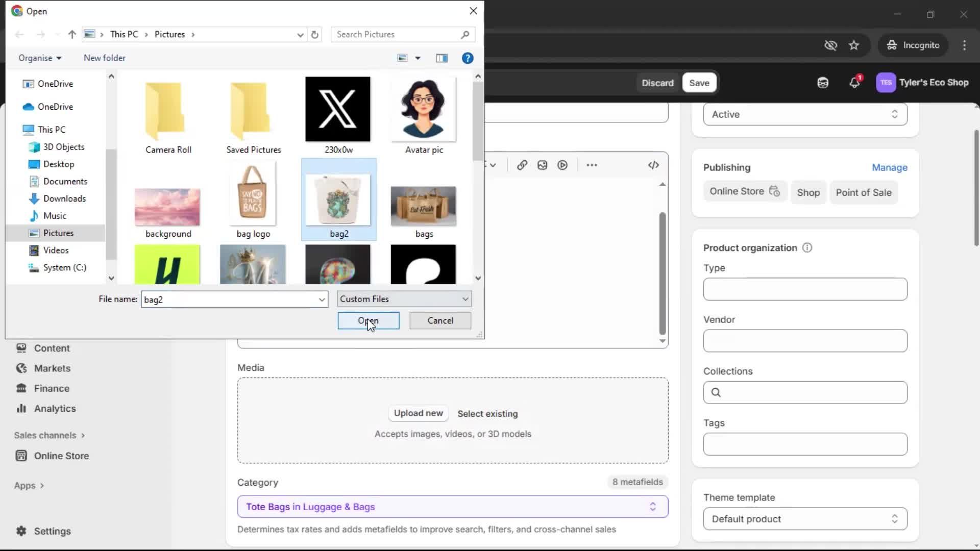Select Markets in the sidebar
Viewport: 980px width, 551px height.
pyautogui.click(x=52, y=368)
